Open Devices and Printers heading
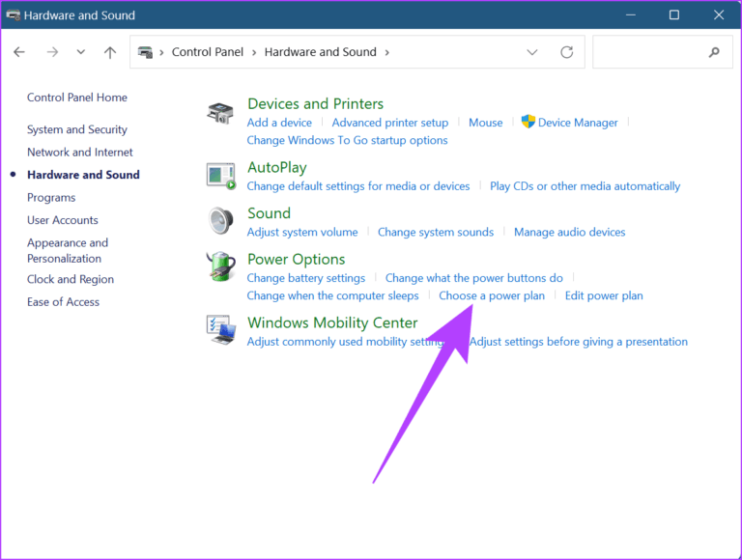 coord(316,103)
